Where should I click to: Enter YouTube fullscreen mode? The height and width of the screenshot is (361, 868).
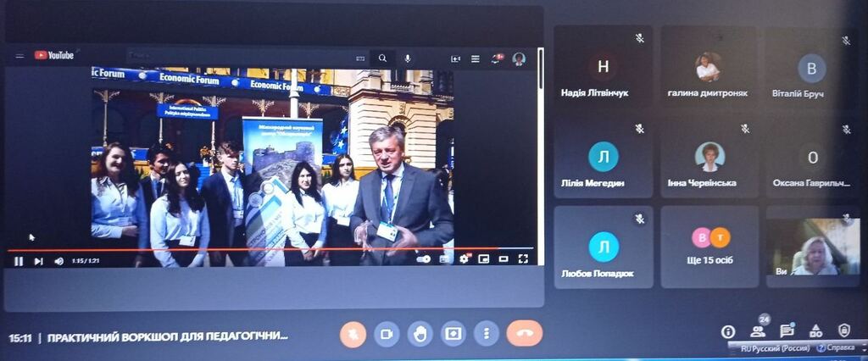pos(522,259)
